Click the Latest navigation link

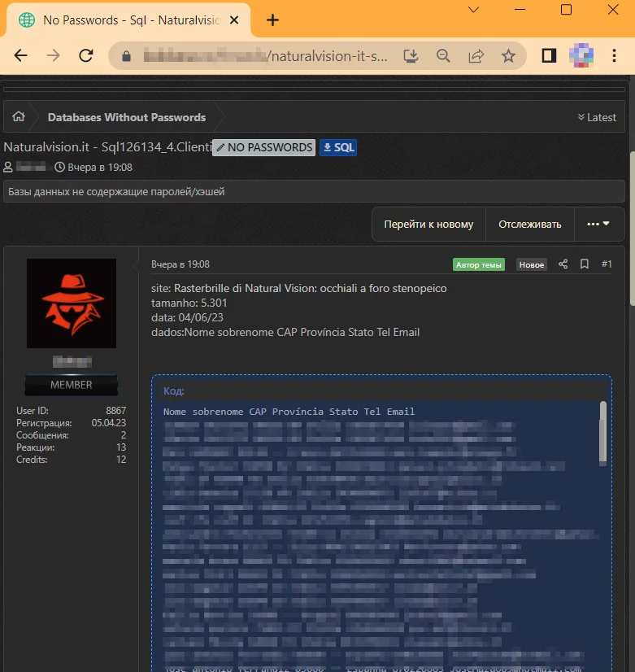pyautogui.click(x=597, y=117)
